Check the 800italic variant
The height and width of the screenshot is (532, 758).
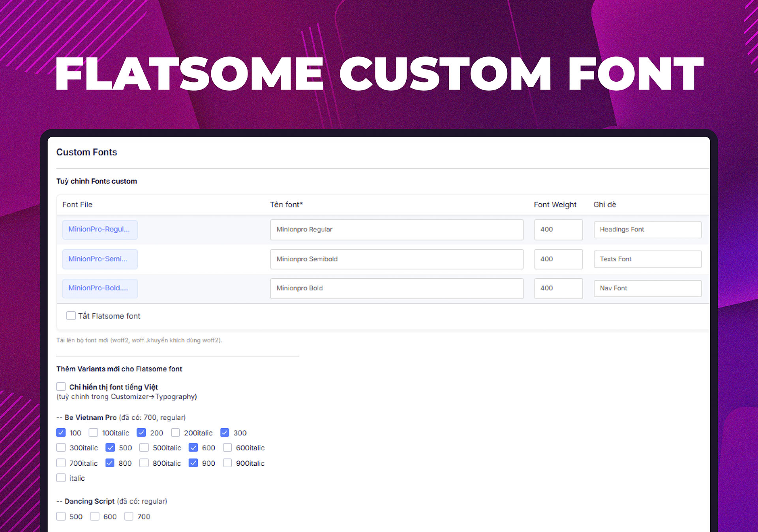[x=144, y=463]
